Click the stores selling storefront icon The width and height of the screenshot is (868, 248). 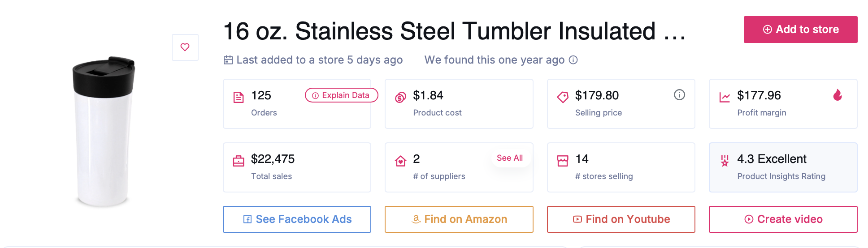pyautogui.click(x=562, y=161)
